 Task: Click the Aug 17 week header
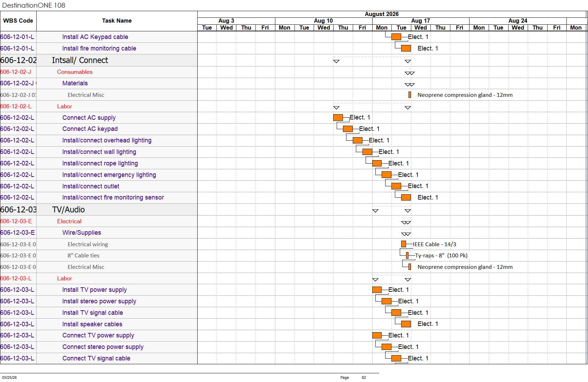coord(421,21)
